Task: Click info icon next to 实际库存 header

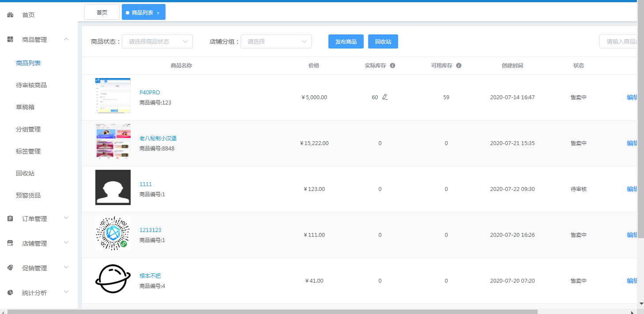Action: pyautogui.click(x=392, y=66)
